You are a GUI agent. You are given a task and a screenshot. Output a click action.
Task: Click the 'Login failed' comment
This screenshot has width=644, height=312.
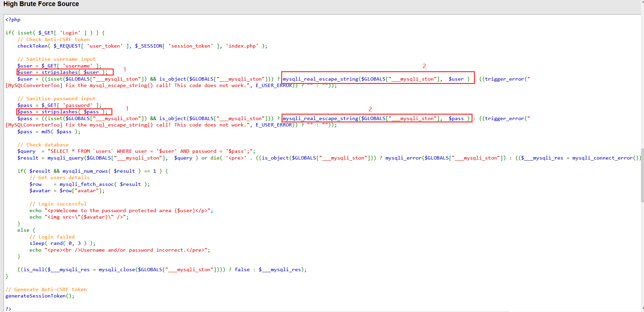(x=52, y=237)
